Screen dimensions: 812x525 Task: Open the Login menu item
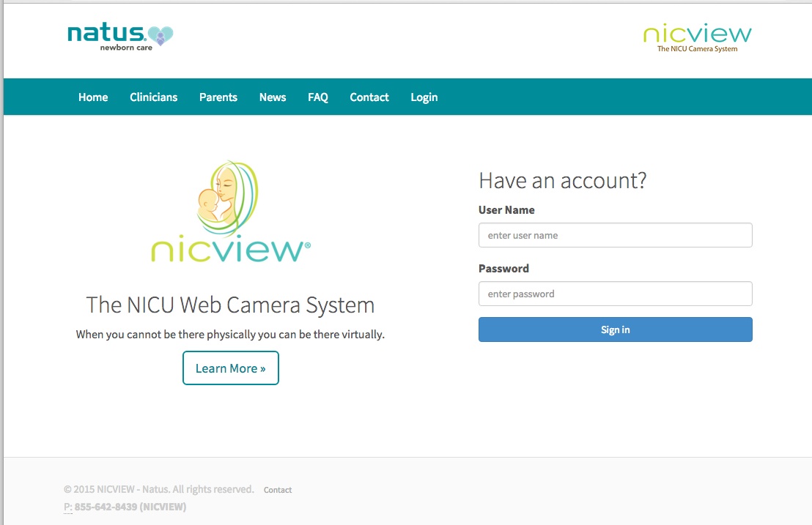click(x=424, y=97)
